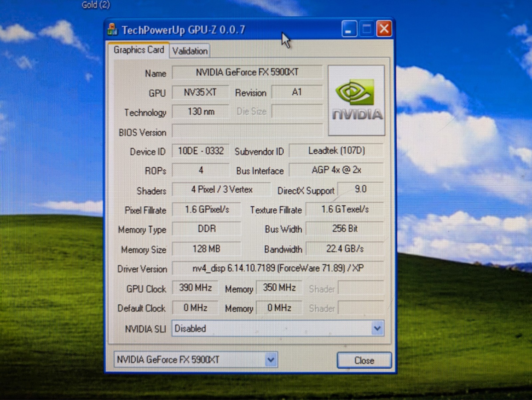Click the Name field NVIDIA GeForce FX 5900XT
This screenshot has width=532, height=400.
[247, 72]
